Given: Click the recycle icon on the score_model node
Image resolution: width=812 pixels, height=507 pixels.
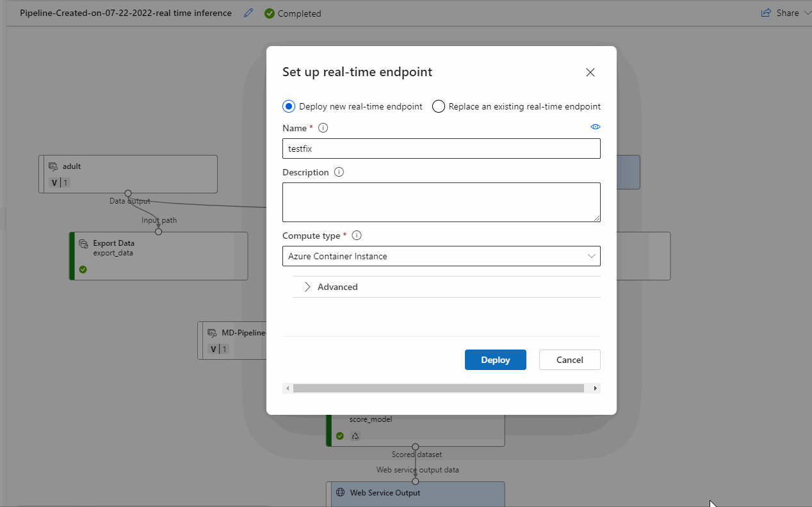Looking at the screenshot, I should [x=355, y=435].
